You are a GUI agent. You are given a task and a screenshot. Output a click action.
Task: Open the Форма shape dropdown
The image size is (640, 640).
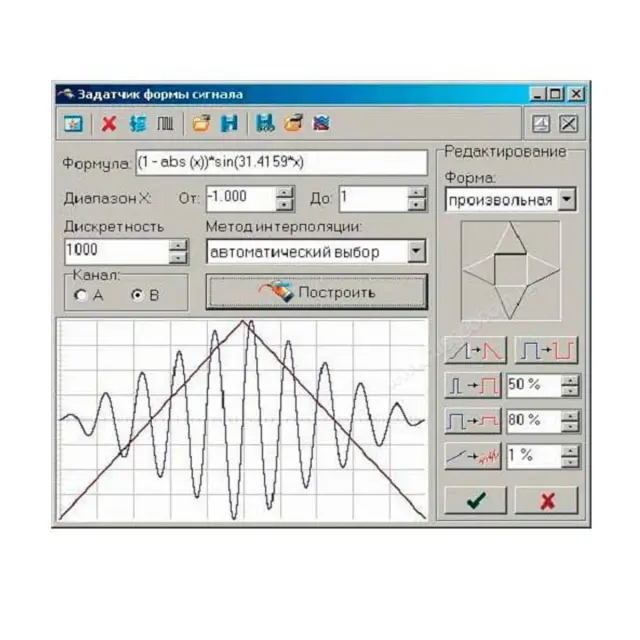[567, 200]
